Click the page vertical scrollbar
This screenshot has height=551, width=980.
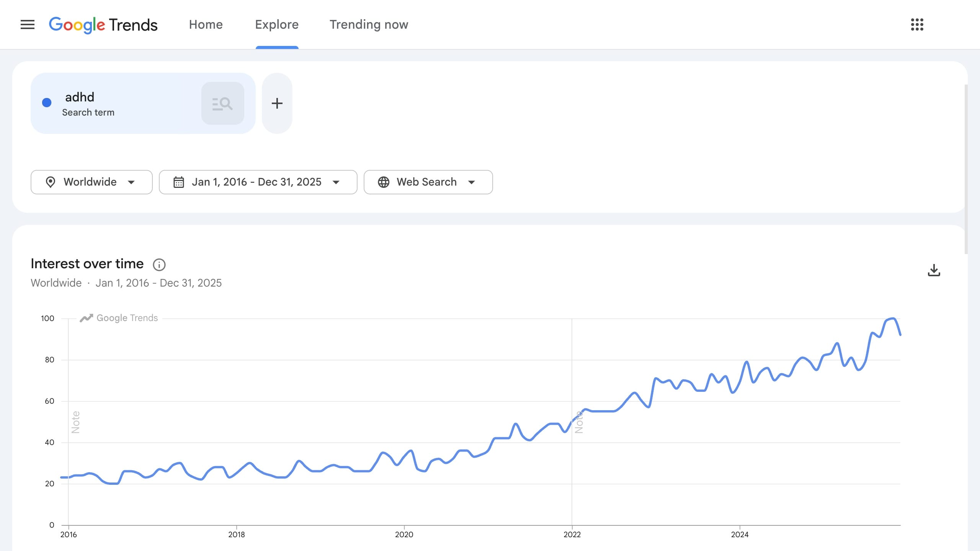966,169
